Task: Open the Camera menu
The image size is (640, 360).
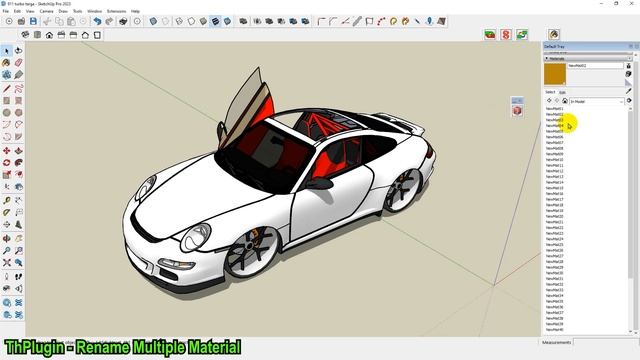Action: click(47, 11)
